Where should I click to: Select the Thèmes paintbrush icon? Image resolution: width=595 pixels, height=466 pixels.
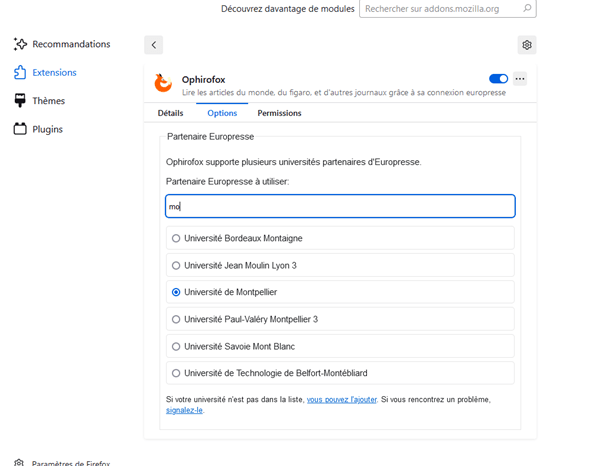[20, 101]
